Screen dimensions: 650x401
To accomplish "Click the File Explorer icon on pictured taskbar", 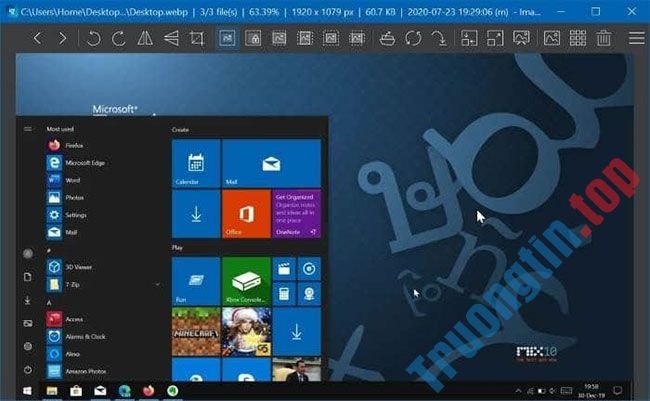I will 52,391.
